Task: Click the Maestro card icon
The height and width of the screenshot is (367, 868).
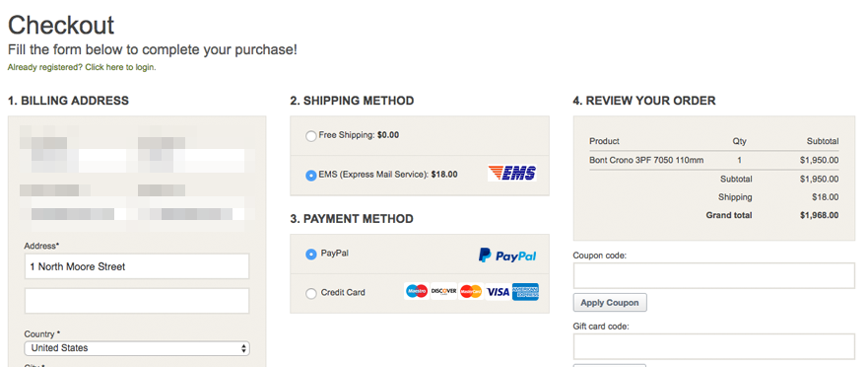Action: (x=417, y=291)
